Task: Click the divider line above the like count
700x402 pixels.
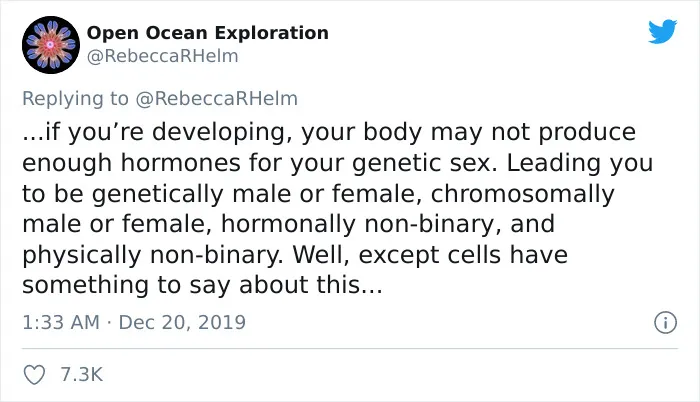Action: pos(350,348)
